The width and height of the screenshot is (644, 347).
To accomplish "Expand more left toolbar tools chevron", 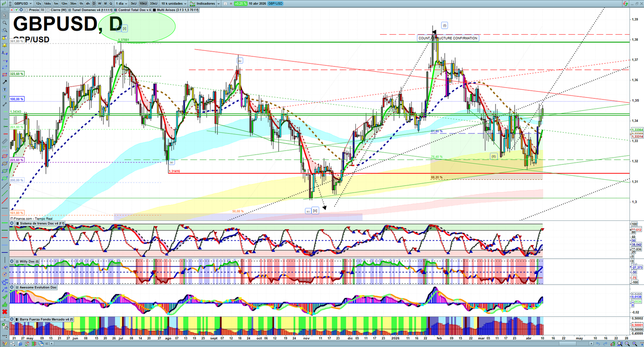I will [4, 319].
